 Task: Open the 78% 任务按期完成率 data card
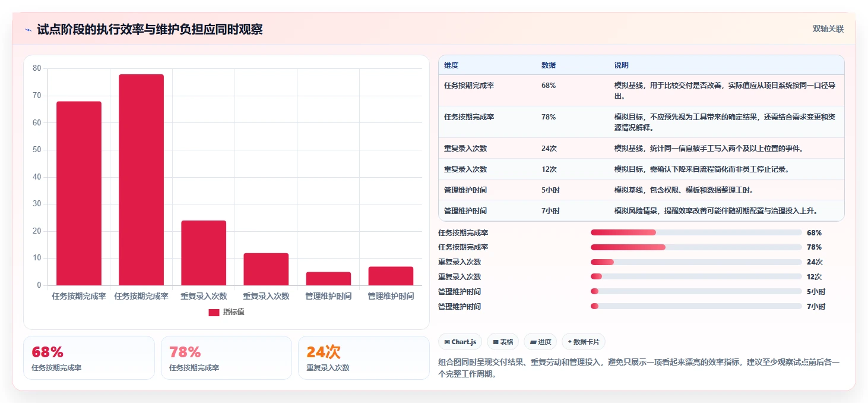click(226, 358)
